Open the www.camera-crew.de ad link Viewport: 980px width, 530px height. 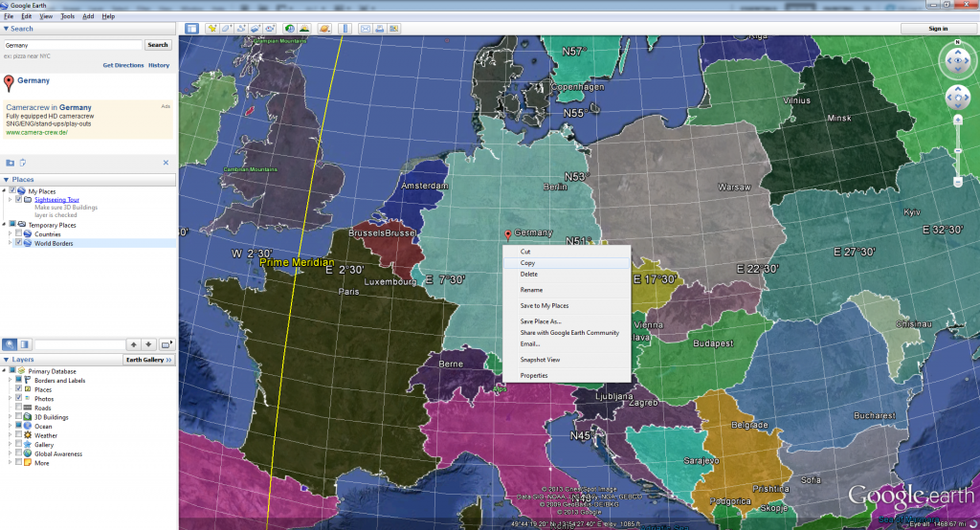tap(37, 132)
